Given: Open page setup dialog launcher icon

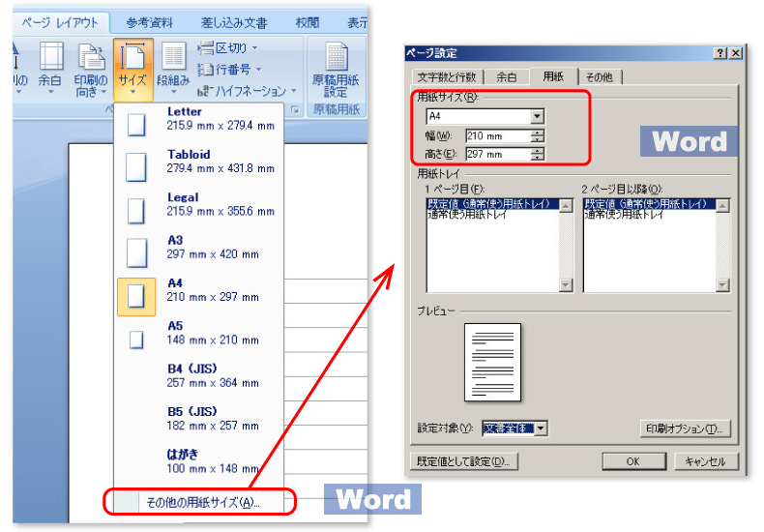Looking at the screenshot, I should click(x=295, y=110).
